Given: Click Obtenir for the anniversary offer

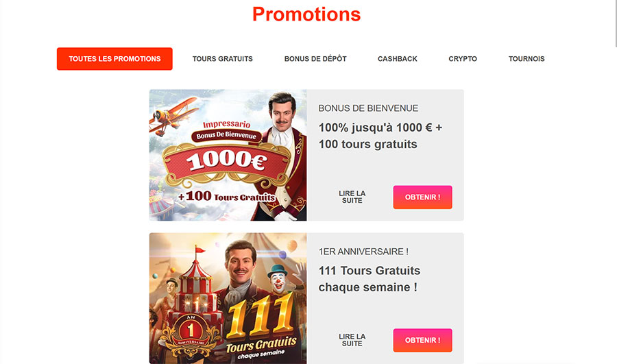Looking at the screenshot, I should coord(422,341).
